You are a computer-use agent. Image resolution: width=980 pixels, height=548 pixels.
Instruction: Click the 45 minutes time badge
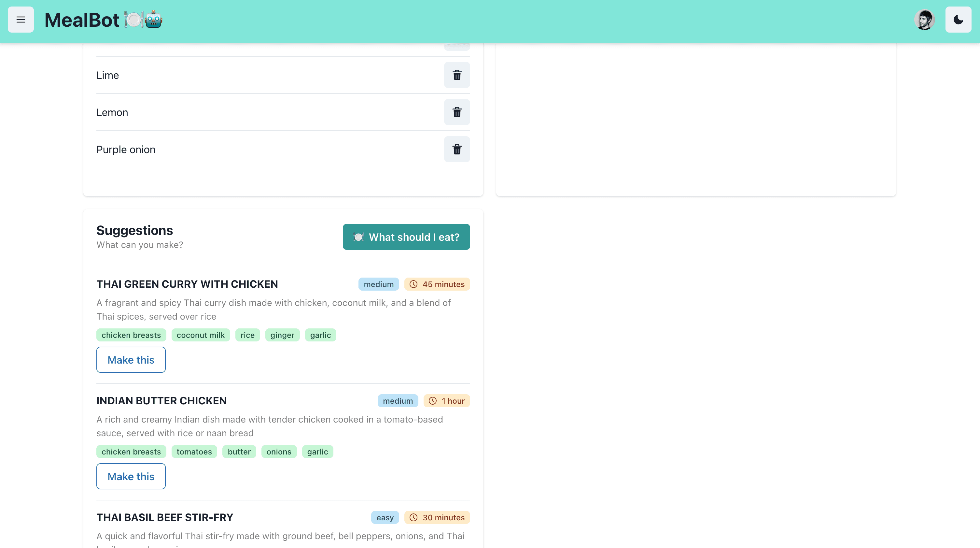tap(437, 284)
